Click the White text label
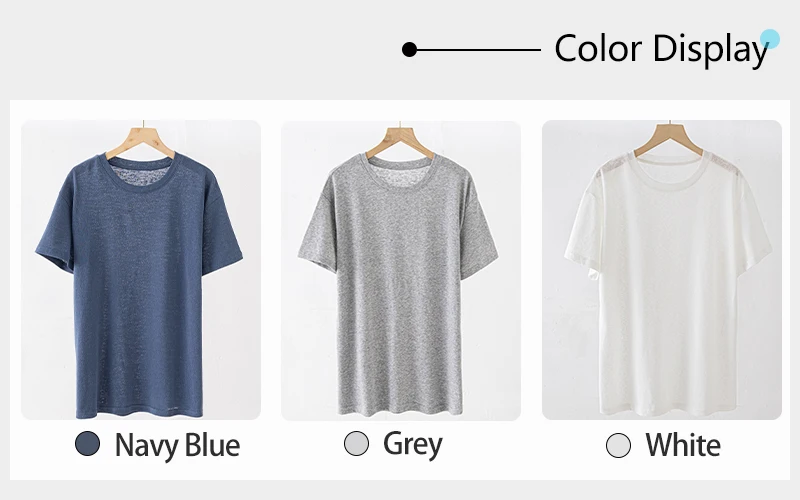The image size is (800, 500). click(683, 445)
